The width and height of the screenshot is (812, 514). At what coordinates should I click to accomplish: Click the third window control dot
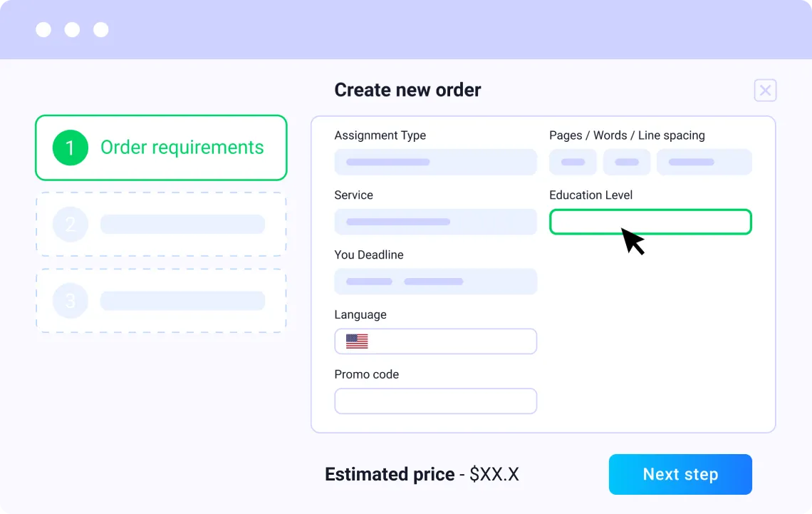tap(101, 29)
